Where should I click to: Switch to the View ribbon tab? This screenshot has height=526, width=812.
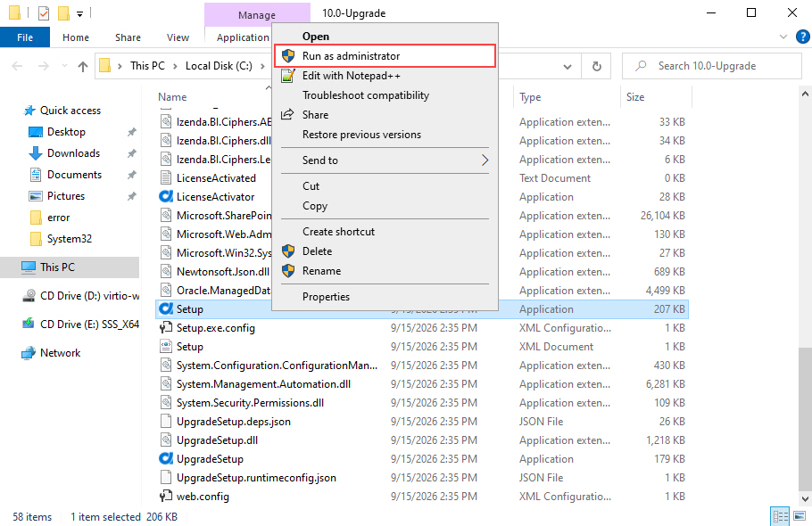click(178, 37)
